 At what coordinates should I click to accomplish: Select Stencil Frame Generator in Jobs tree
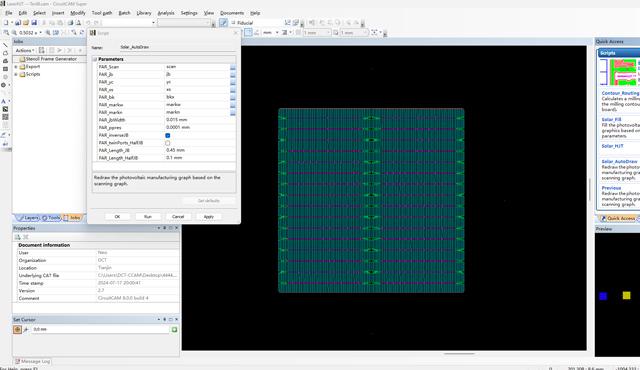coord(51,59)
